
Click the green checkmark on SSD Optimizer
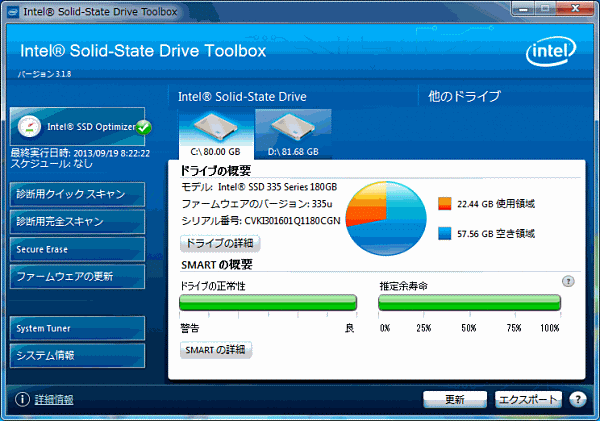144,127
